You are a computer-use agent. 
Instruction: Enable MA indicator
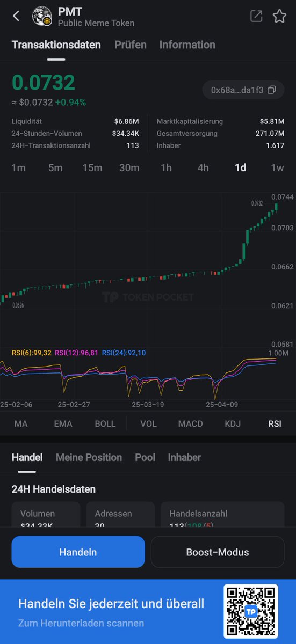pos(21,423)
